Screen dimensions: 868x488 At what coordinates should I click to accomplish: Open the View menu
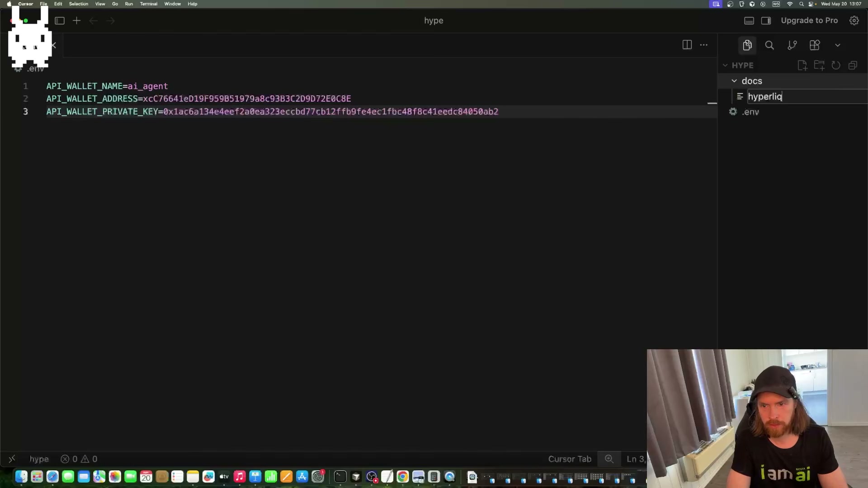100,4
